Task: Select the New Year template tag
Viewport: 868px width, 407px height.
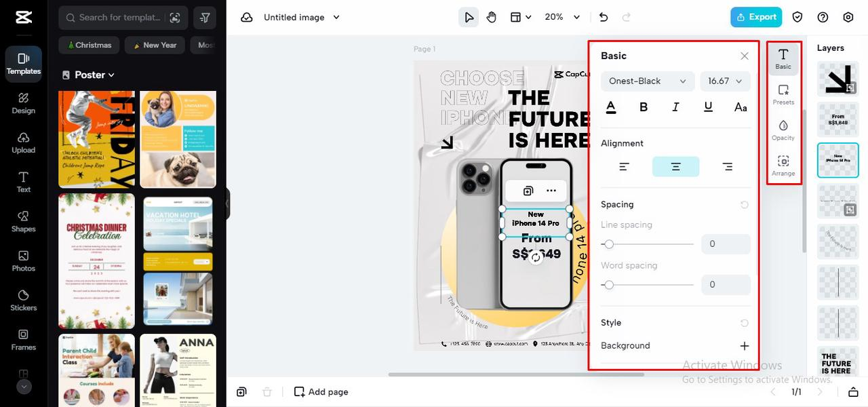Action: pos(155,45)
